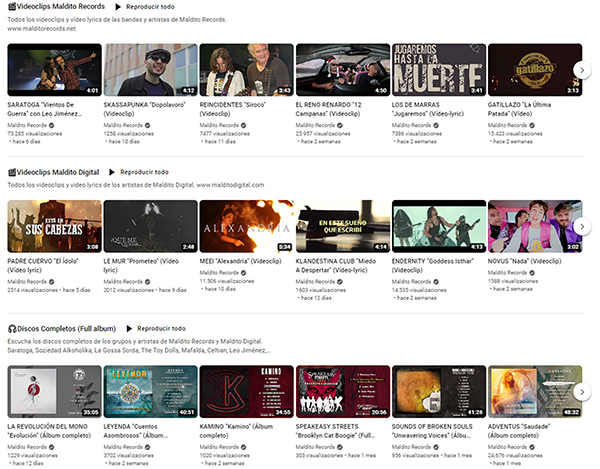Viewport: 600px width, 469px height.
Task: Open Jugaremos Hasta La Muerte thumbnail
Action: click(x=439, y=70)
